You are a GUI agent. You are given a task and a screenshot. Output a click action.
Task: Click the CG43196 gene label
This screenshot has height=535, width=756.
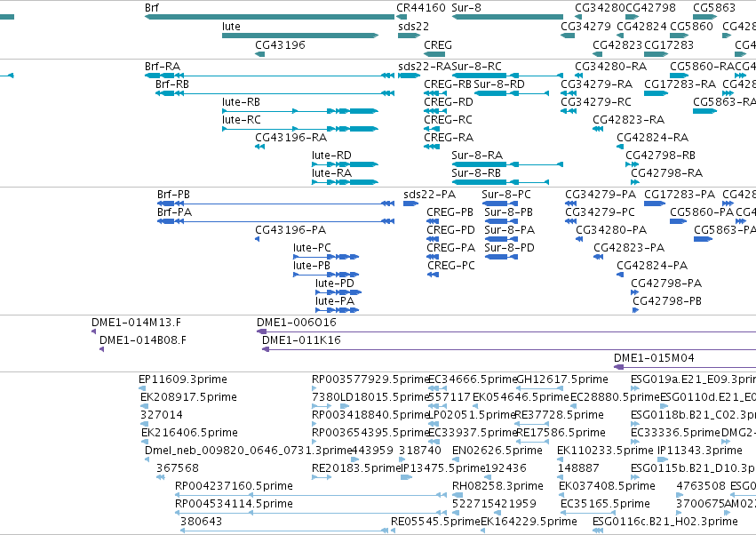[280, 44]
